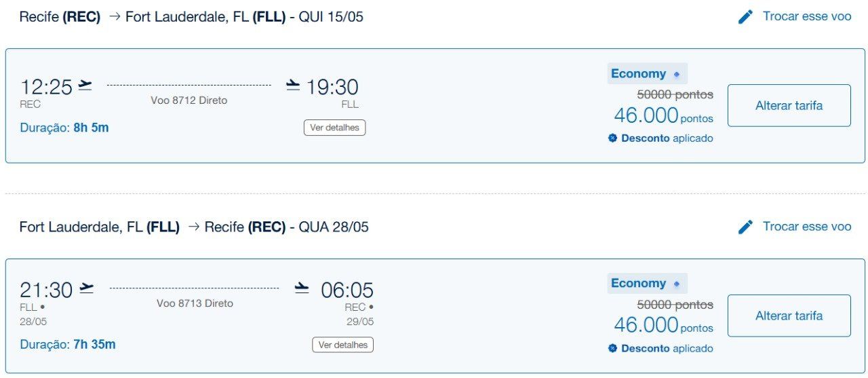Click the discount badge icon on the outbound flight
This screenshot has height=378, width=868.
coord(612,138)
